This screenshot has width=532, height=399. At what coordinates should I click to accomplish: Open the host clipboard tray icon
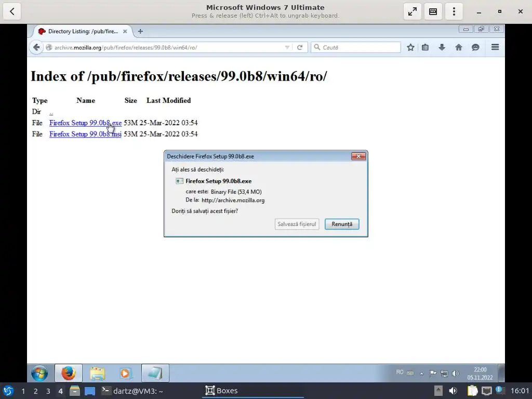[x=472, y=391]
